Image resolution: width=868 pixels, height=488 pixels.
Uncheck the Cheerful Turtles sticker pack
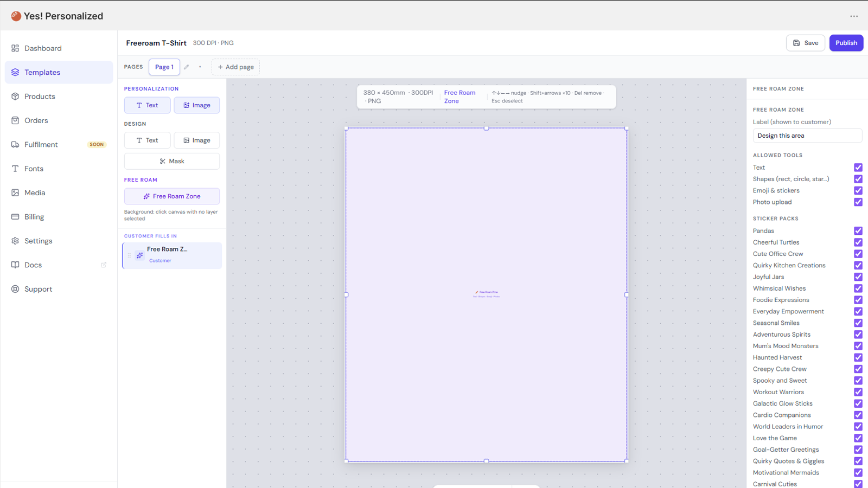[x=858, y=242]
